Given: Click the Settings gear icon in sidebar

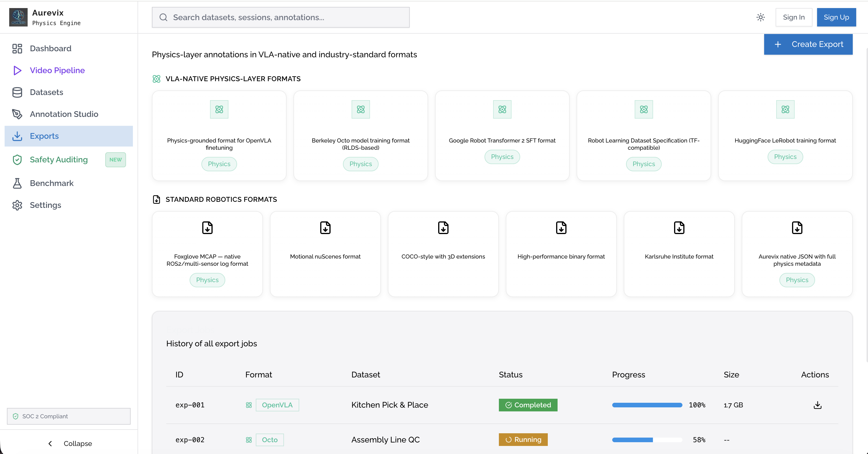Looking at the screenshot, I should click(x=17, y=205).
